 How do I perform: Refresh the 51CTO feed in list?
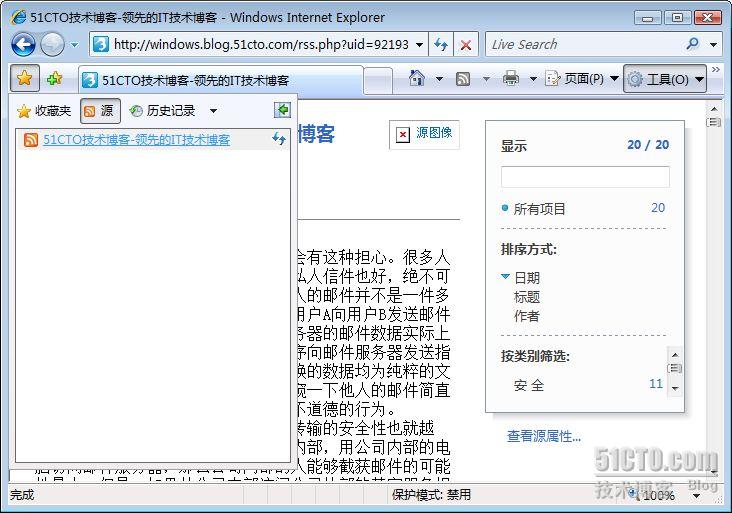[279, 139]
